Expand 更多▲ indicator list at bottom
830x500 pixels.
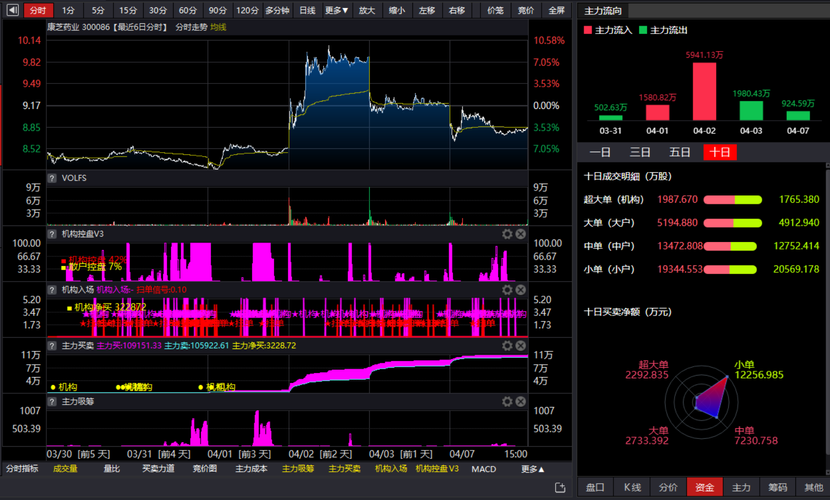[533, 469]
